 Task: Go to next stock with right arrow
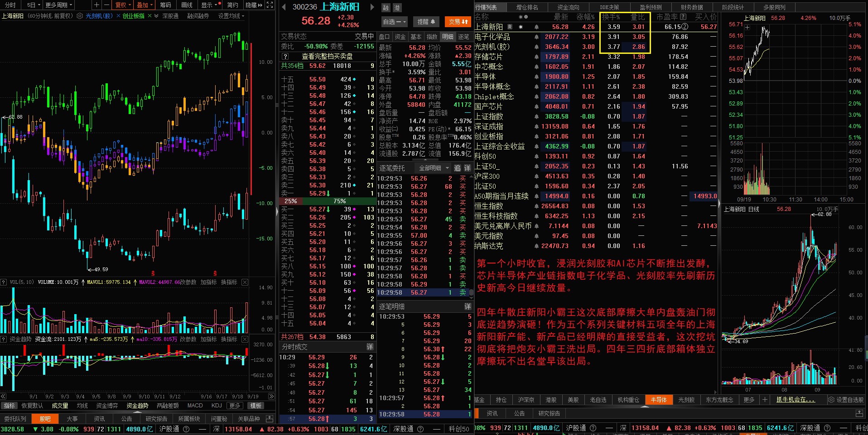point(372,7)
